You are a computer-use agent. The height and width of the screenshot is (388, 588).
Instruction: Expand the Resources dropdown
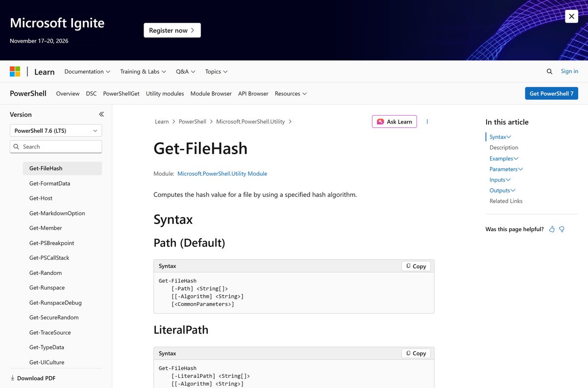tap(291, 94)
